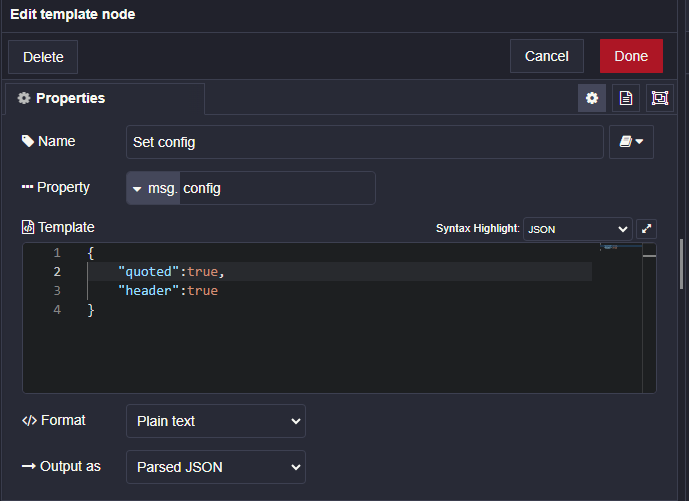Click the opening brace on line 1
This screenshot has height=501, width=689.
[91, 253]
